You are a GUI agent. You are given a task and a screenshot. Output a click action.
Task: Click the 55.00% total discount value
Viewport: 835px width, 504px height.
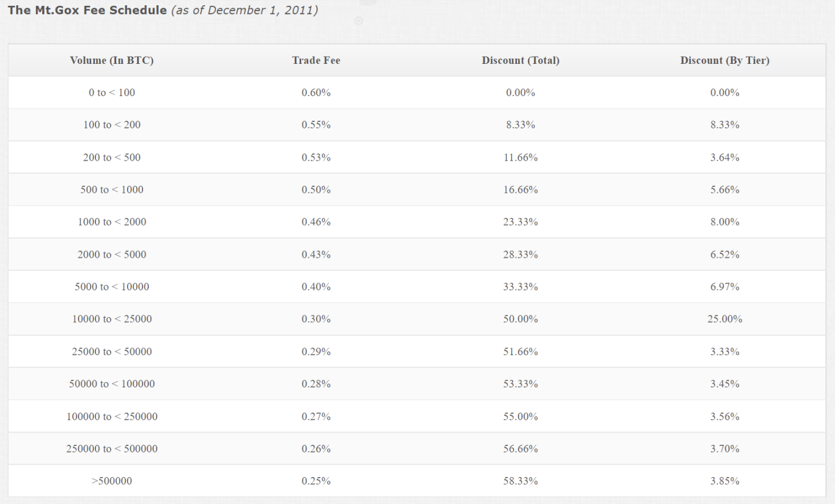[x=520, y=417]
